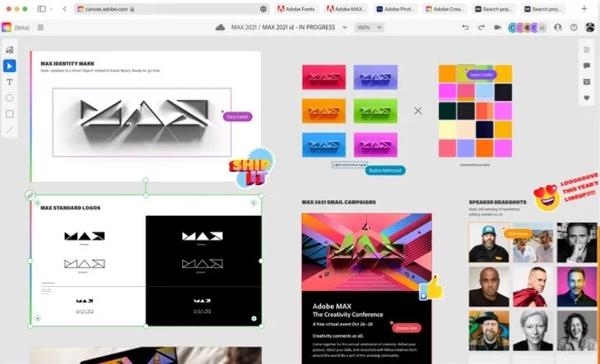Switch to the Adobe Fonts browser tab

point(296,9)
